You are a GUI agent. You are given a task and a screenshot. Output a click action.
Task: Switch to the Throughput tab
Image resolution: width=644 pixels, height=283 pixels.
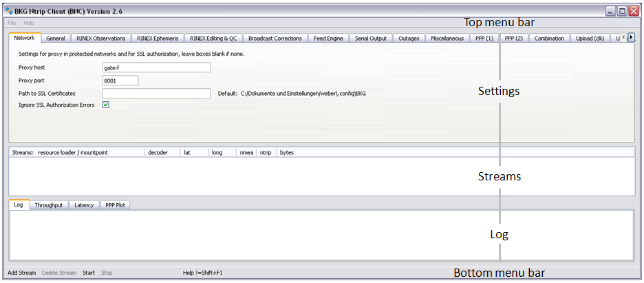pyautogui.click(x=49, y=205)
